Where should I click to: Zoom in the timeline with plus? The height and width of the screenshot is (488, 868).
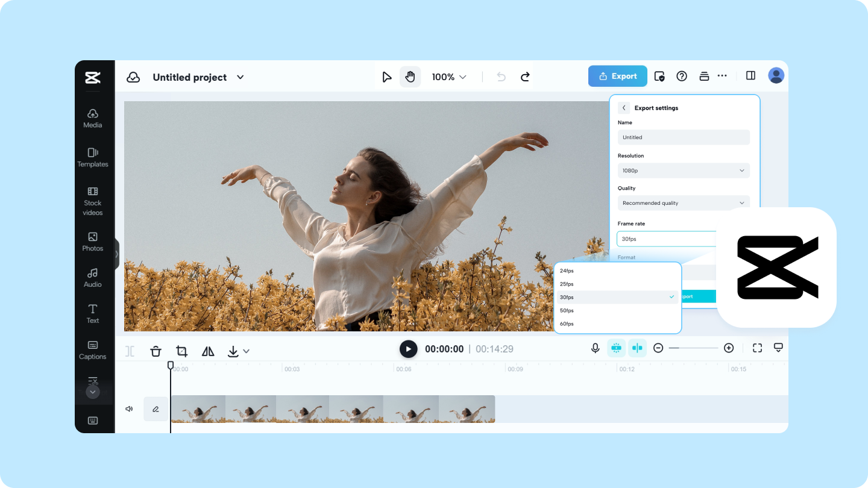pos(729,348)
